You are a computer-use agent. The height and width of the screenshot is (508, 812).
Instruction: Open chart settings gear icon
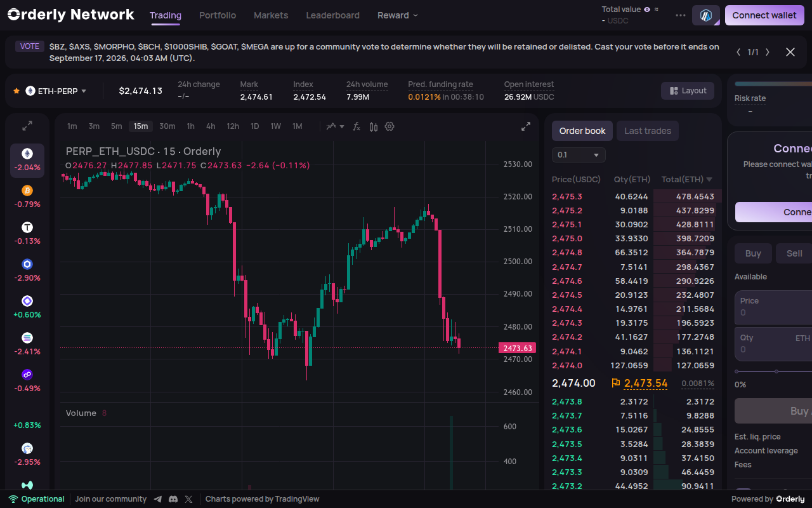click(x=390, y=126)
